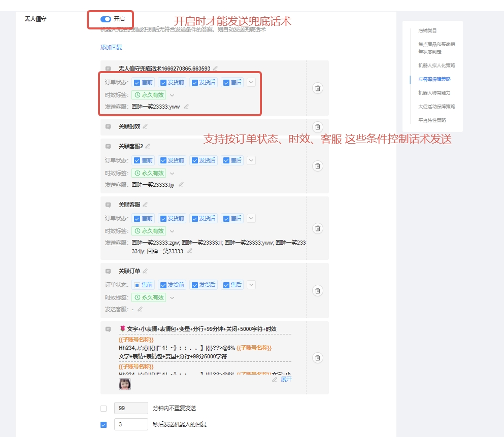Viewport: 504px width, 437px height.
Task: Edit the 关联客服2 title pencil
Action: 148,146
